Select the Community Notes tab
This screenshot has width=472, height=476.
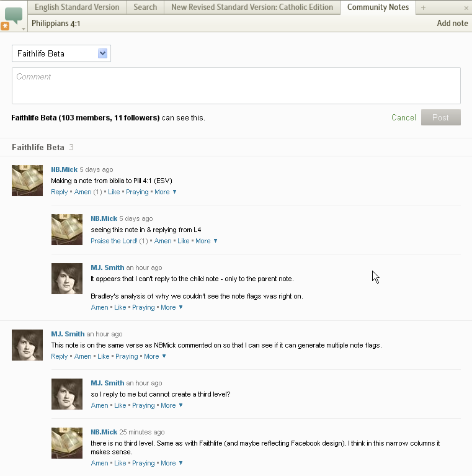click(378, 7)
